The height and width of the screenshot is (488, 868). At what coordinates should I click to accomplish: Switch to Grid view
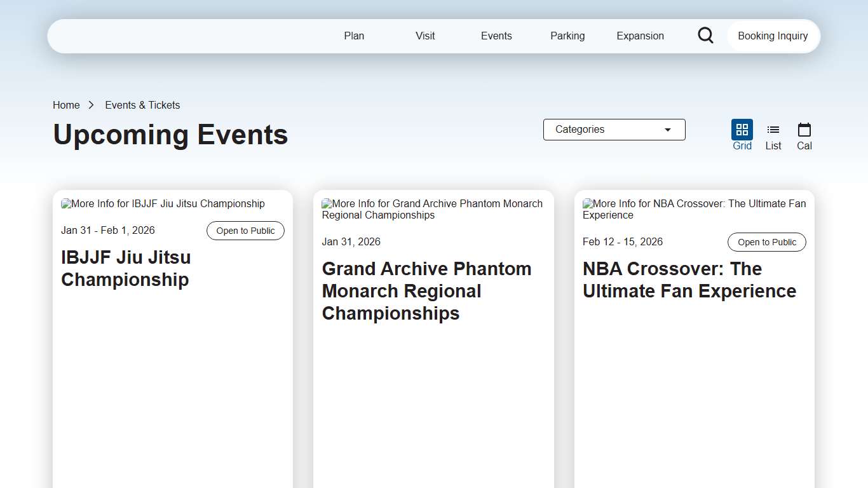(742, 130)
